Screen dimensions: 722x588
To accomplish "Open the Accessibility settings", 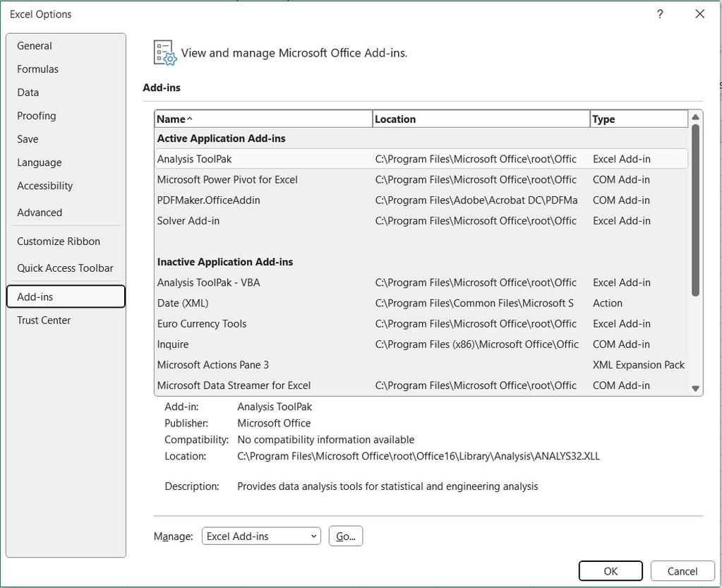I will (x=44, y=185).
